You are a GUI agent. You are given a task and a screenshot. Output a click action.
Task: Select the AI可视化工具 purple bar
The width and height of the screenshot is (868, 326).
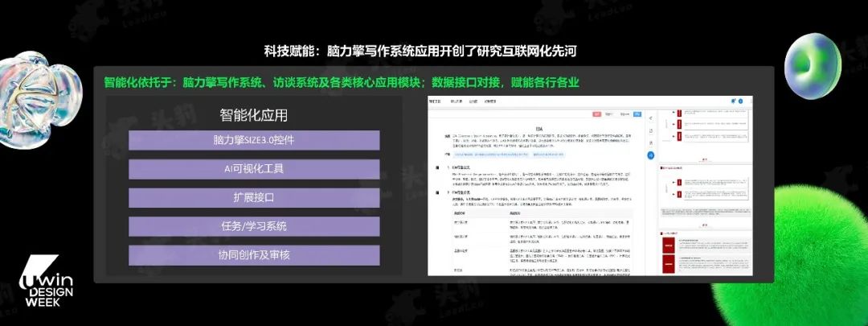click(254, 169)
